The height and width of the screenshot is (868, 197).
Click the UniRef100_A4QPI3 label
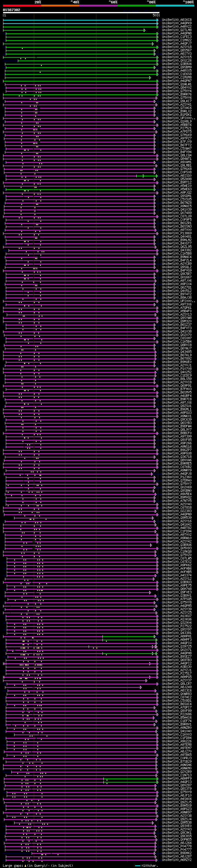(x=176, y=782)
